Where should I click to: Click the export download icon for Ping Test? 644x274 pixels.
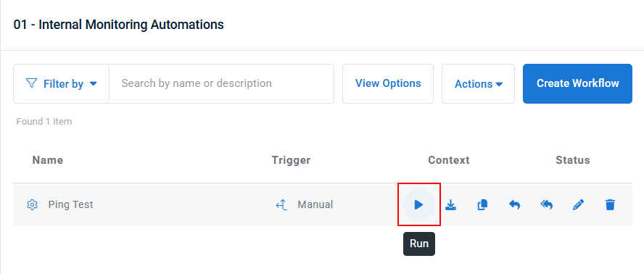click(x=450, y=204)
